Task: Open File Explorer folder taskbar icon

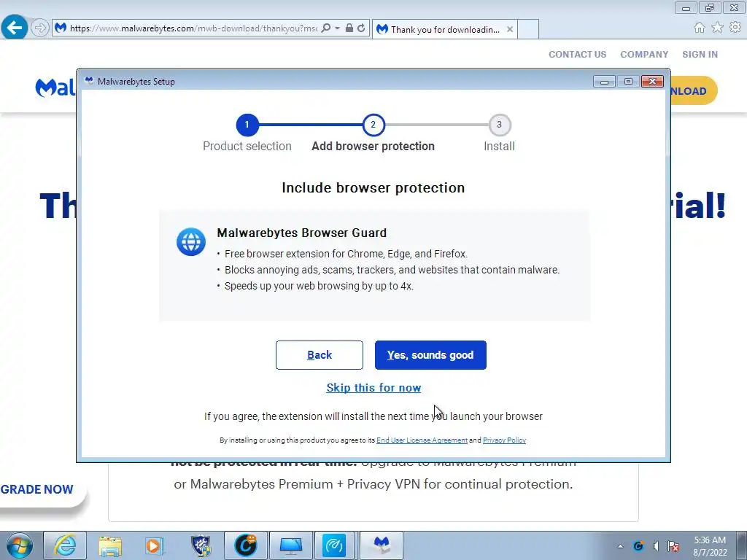Action: [110, 545]
